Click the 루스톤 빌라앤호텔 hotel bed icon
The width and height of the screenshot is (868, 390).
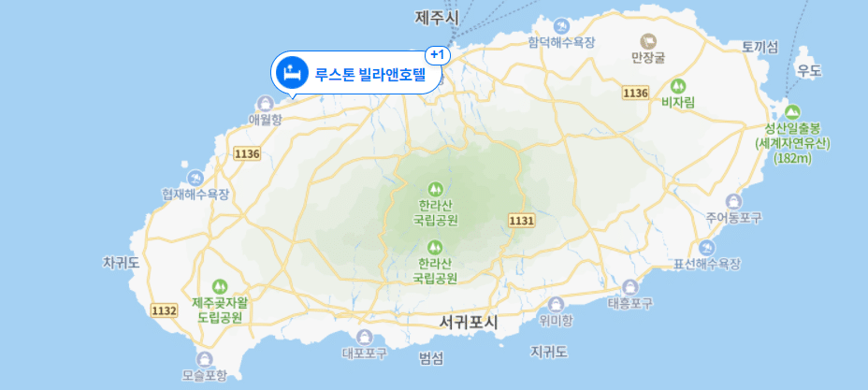(x=292, y=72)
